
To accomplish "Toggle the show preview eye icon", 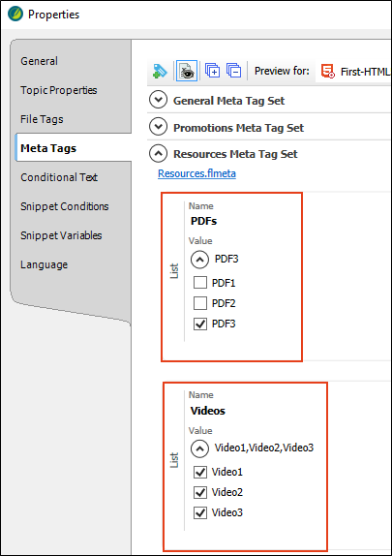I will click(x=187, y=71).
